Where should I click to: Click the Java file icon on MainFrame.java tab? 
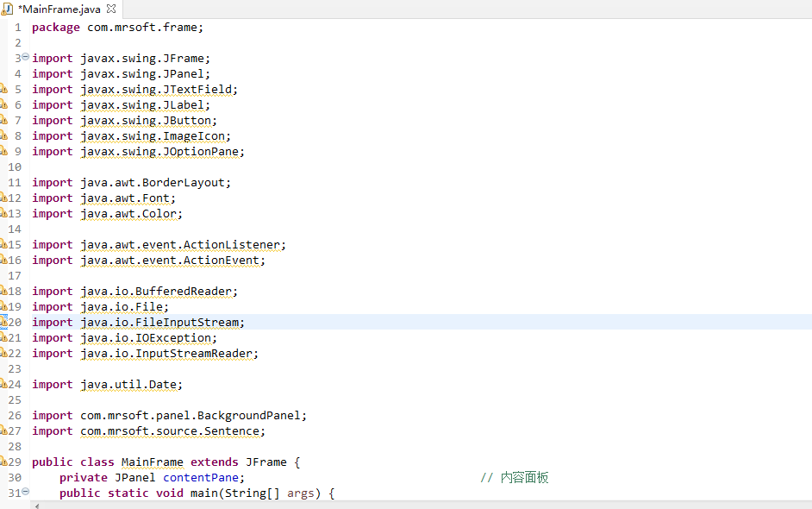(x=7, y=9)
